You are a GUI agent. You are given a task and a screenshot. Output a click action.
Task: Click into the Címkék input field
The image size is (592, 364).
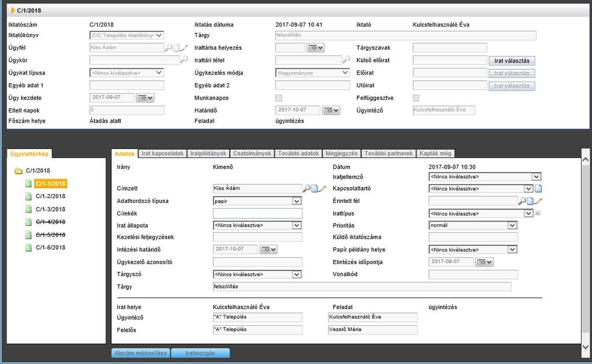tap(257, 214)
